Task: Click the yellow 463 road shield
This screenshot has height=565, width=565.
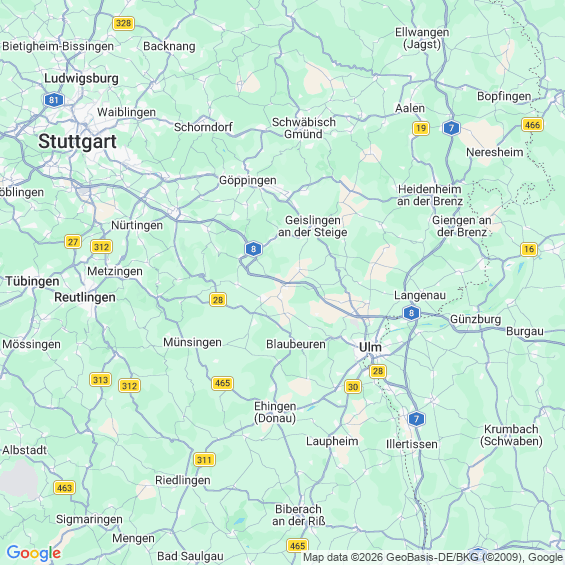Action: coord(64,488)
